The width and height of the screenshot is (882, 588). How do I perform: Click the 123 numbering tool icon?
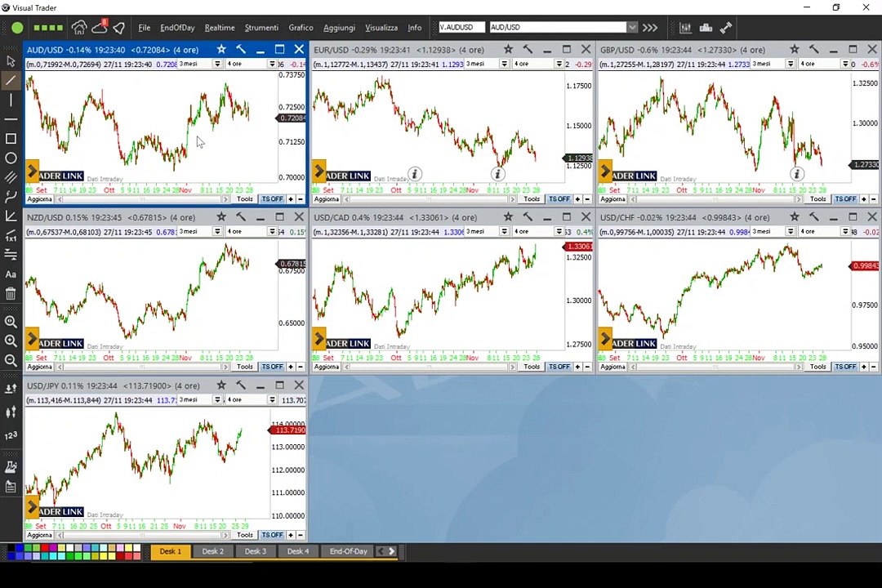click(x=11, y=435)
